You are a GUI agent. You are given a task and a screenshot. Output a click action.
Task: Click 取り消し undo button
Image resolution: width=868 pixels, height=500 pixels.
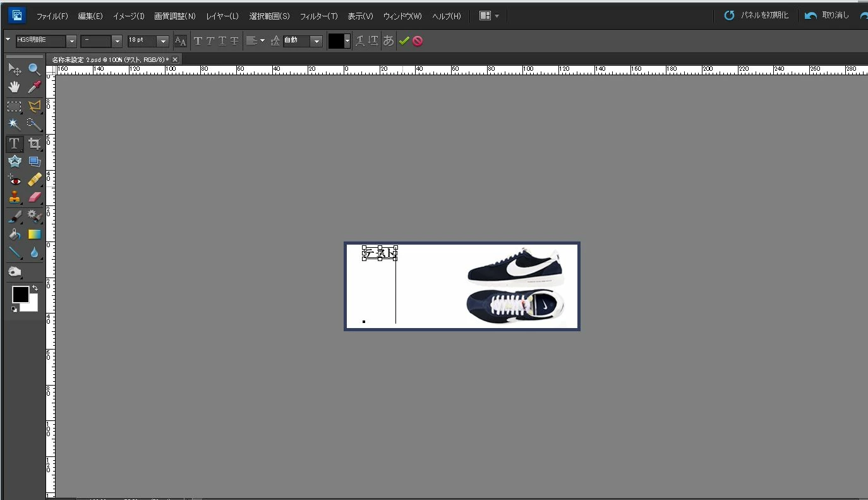828,15
